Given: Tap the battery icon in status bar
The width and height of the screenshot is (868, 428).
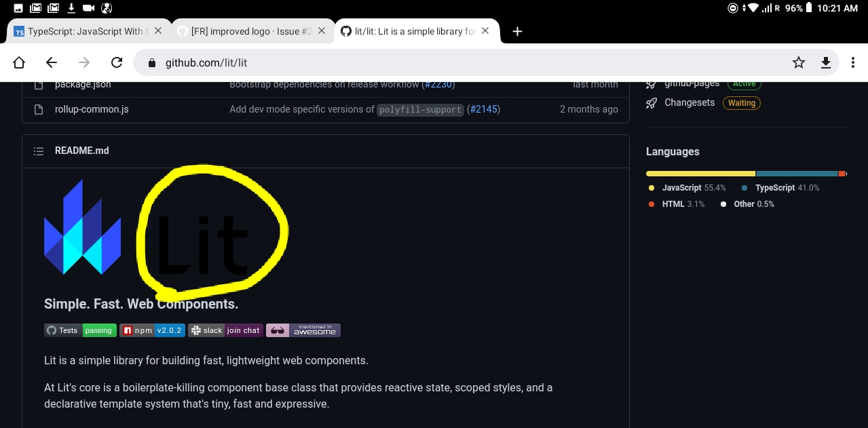Looking at the screenshot, I should [808, 8].
